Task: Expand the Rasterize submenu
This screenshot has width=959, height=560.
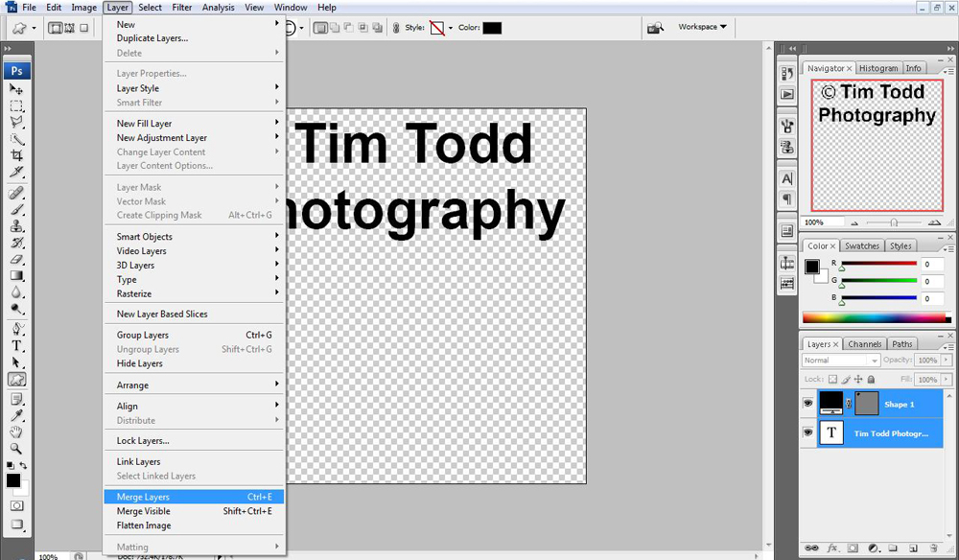Action: coord(194,293)
